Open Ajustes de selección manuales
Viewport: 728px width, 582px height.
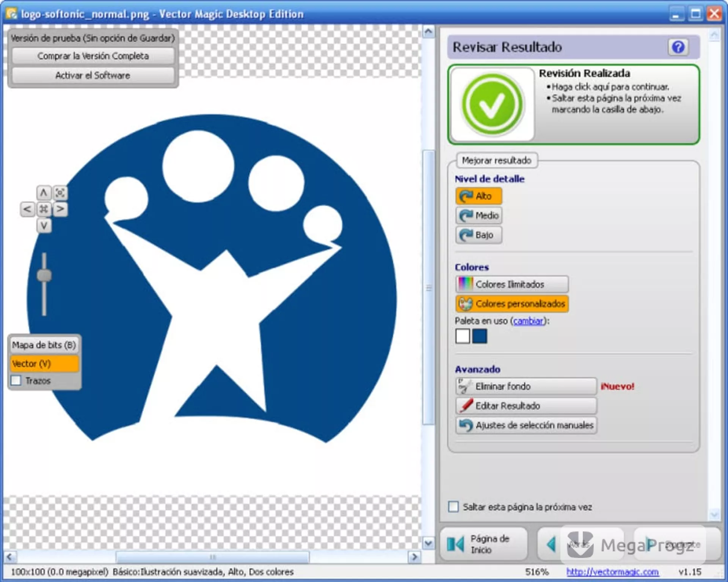coord(526,425)
